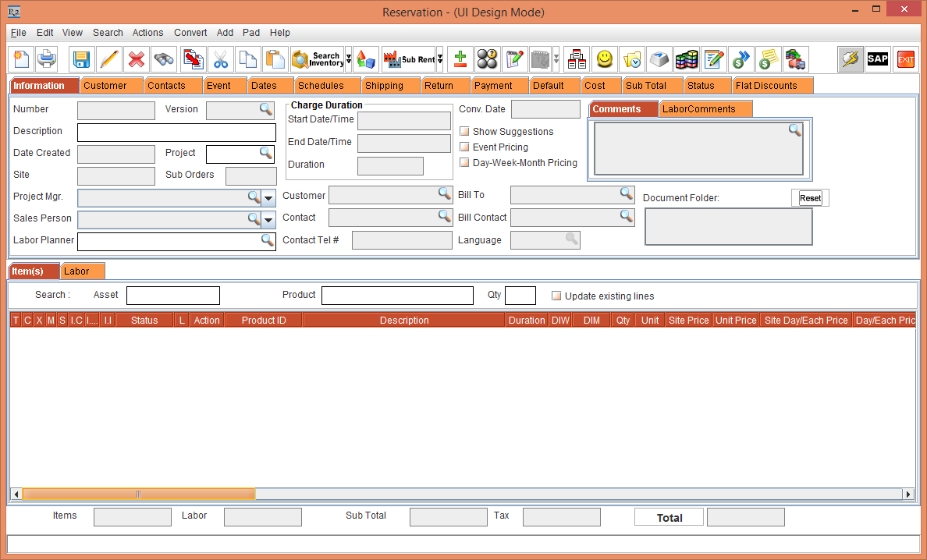The image size is (927, 560).
Task: Click the Product search input field
Action: click(397, 296)
